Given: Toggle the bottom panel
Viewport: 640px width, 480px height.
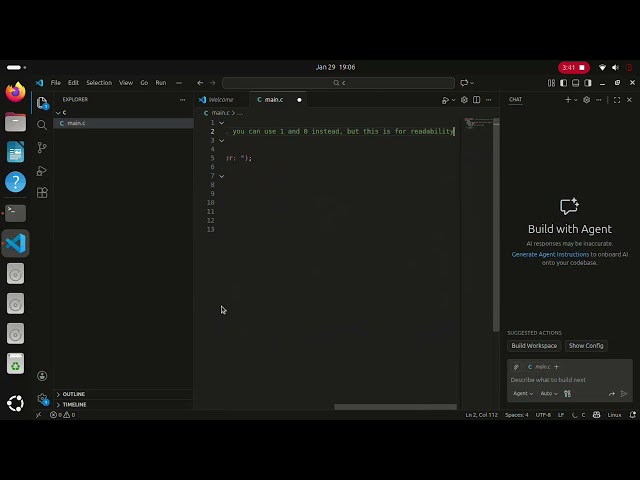Looking at the screenshot, I should (576, 83).
